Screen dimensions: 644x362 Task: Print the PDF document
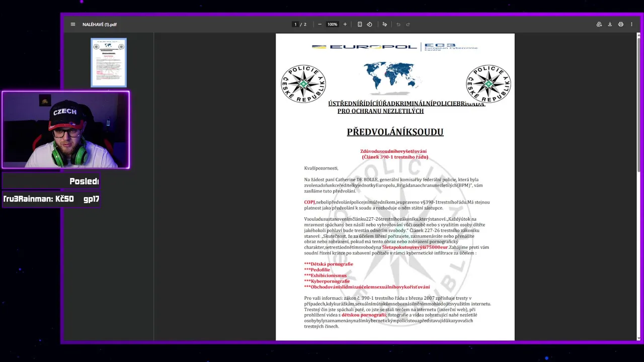621,24
